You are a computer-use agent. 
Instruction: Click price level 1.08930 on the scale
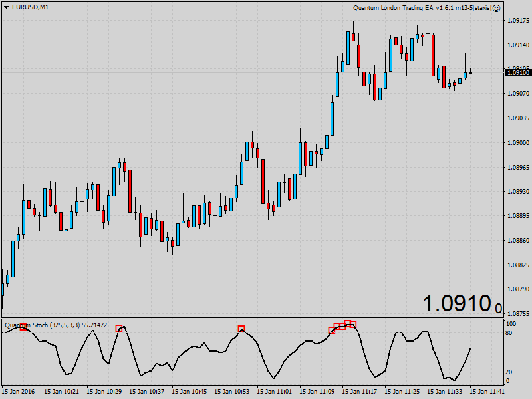click(518, 192)
